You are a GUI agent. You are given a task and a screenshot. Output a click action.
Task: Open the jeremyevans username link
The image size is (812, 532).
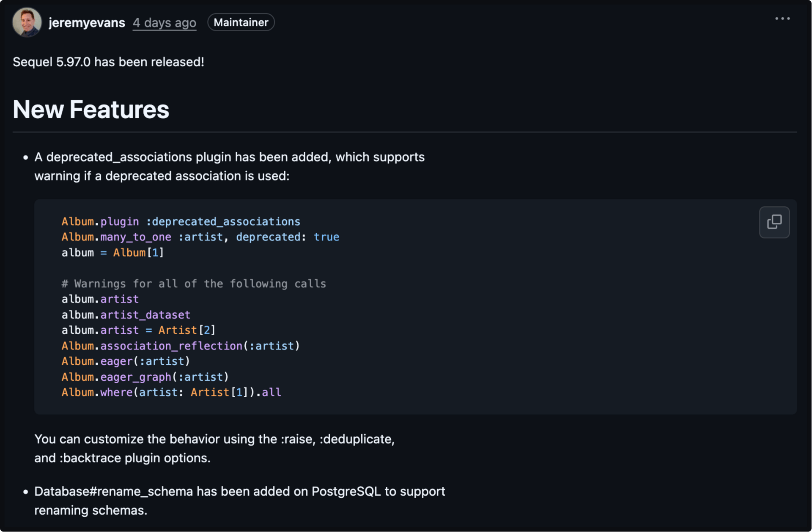pos(87,22)
